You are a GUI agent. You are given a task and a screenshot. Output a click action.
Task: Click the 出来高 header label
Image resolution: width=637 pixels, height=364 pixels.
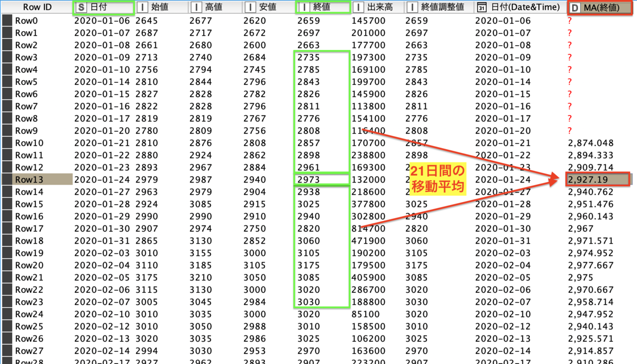[x=381, y=7]
